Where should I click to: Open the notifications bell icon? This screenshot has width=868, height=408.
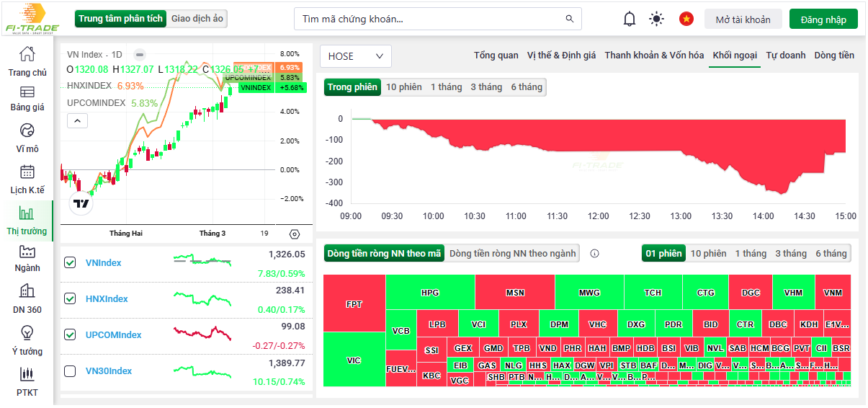point(630,19)
